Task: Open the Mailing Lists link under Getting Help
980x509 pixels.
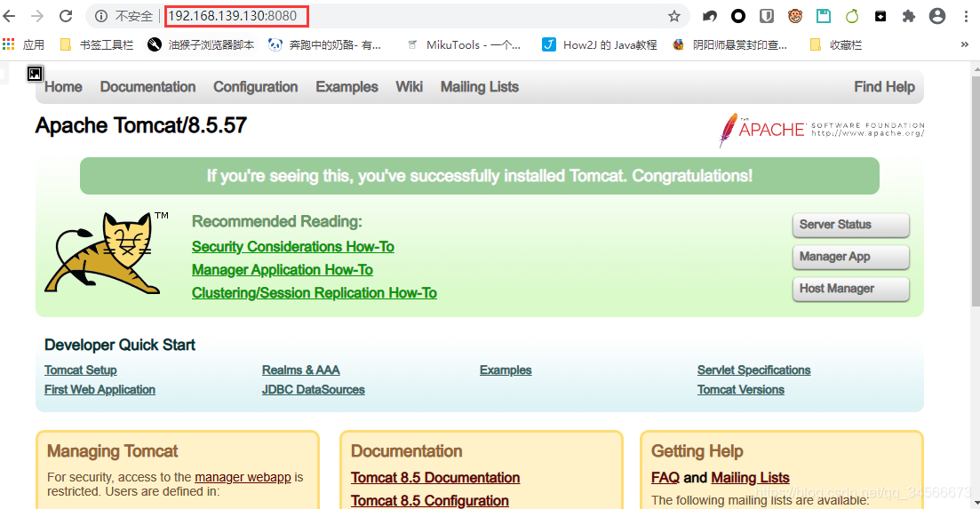Action: [750, 478]
